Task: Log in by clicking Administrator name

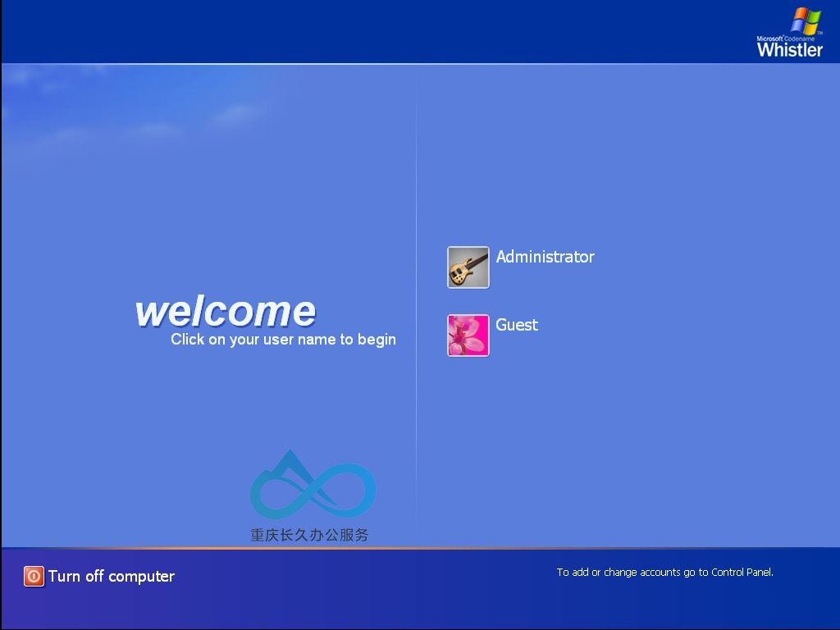Action: (x=545, y=257)
